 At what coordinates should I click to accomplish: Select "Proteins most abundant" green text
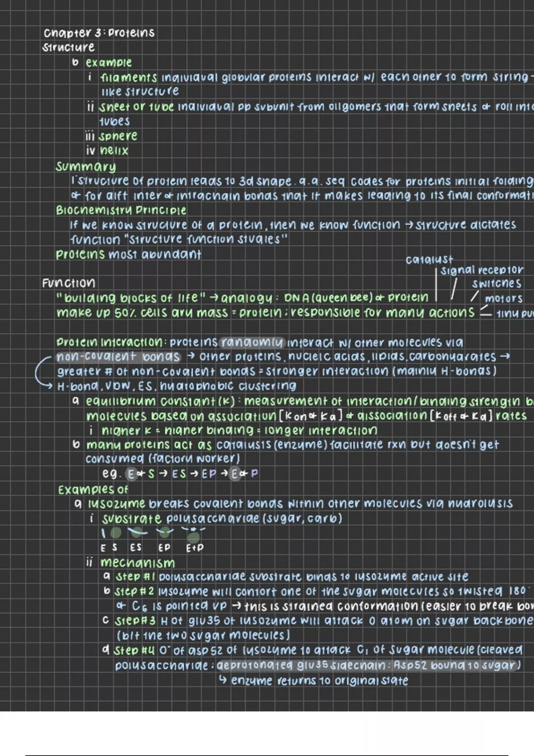point(128,255)
